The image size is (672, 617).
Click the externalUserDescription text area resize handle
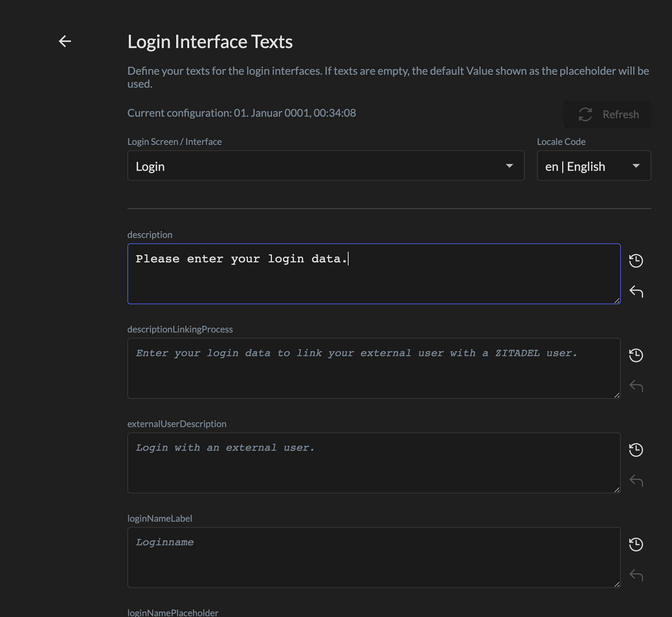coord(617,490)
